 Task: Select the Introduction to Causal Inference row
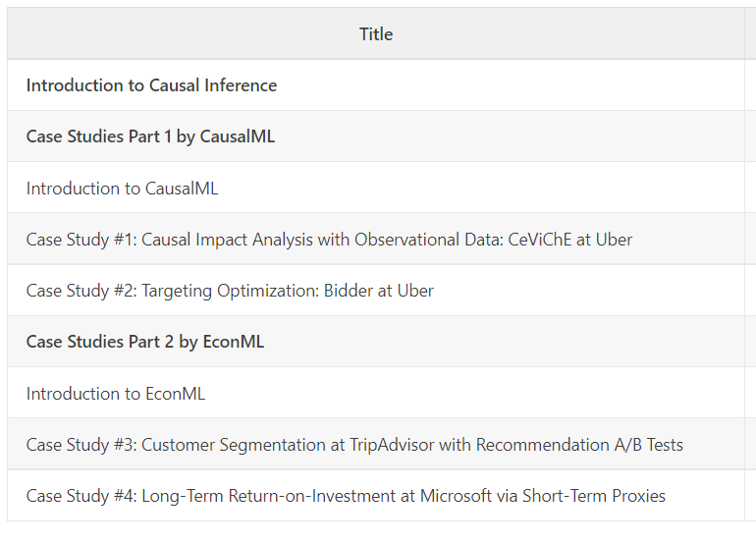pyautogui.click(x=151, y=85)
